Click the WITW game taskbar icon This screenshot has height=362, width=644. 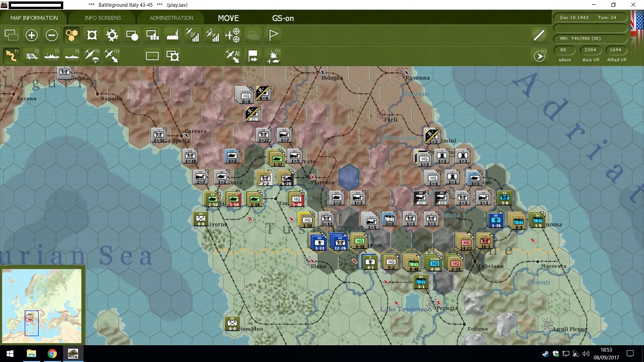coord(73,354)
